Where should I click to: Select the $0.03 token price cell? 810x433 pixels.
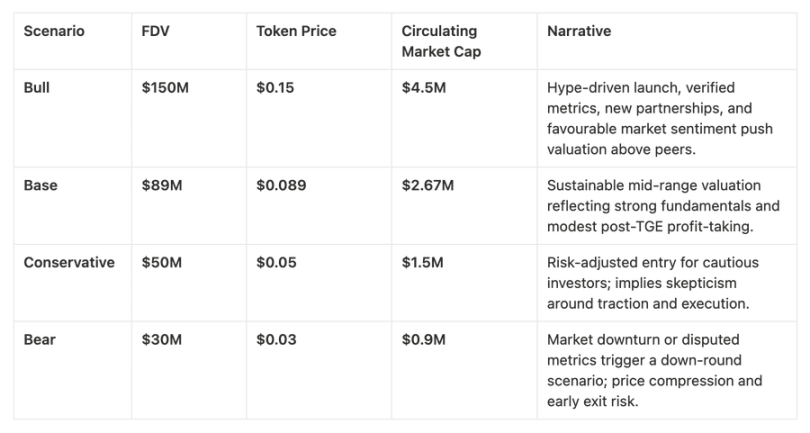(x=276, y=341)
